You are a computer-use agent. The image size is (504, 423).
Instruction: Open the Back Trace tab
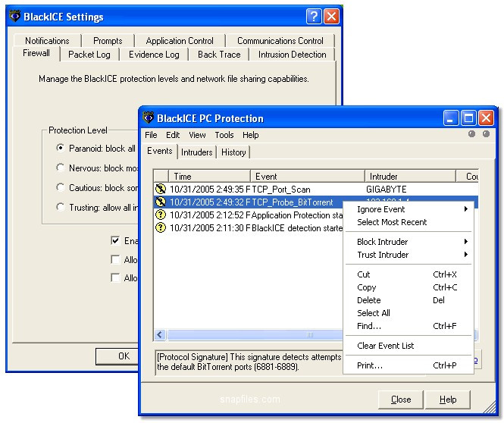(x=219, y=55)
